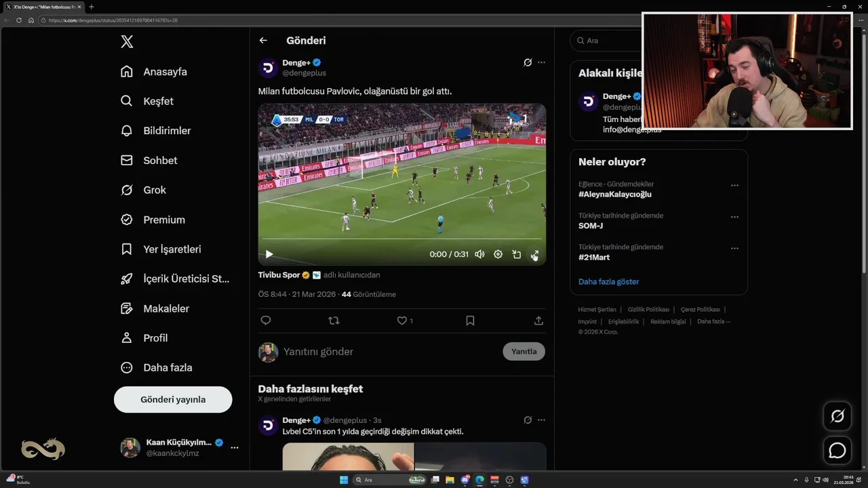Go back with the arrow beside Gönderi
The image size is (868, 488).
click(263, 41)
